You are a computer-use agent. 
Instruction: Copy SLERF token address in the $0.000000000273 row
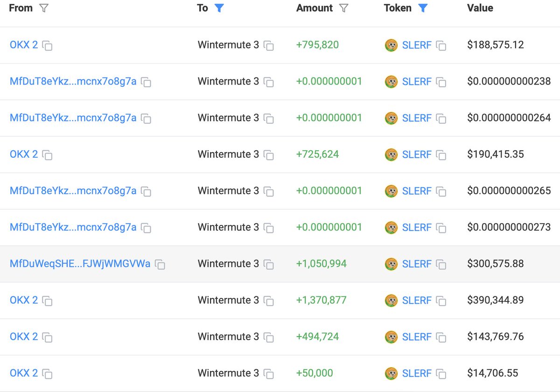441,227
